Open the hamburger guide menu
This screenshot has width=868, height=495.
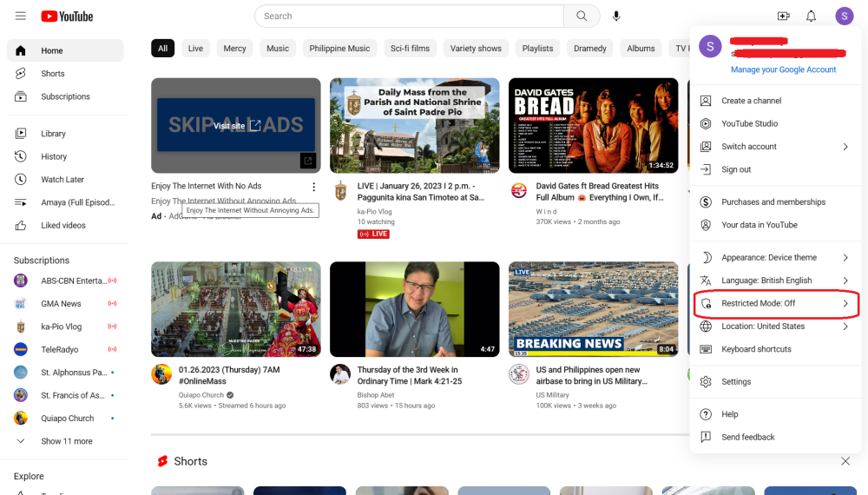(21, 16)
